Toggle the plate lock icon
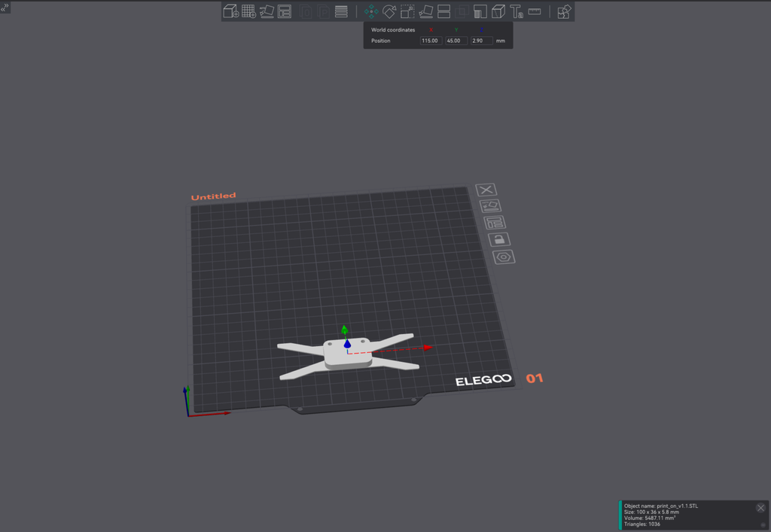The height and width of the screenshot is (532, 771). point(498,239)
